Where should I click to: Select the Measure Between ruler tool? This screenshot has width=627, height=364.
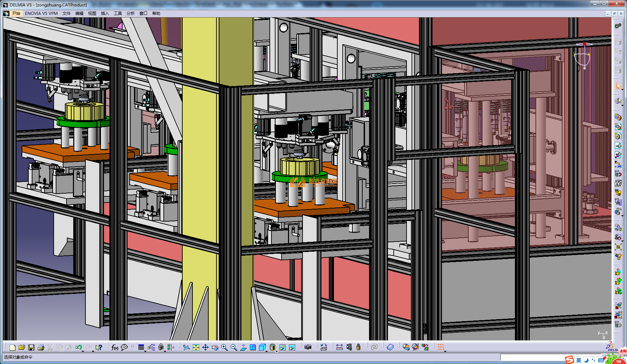click(339, 347)
